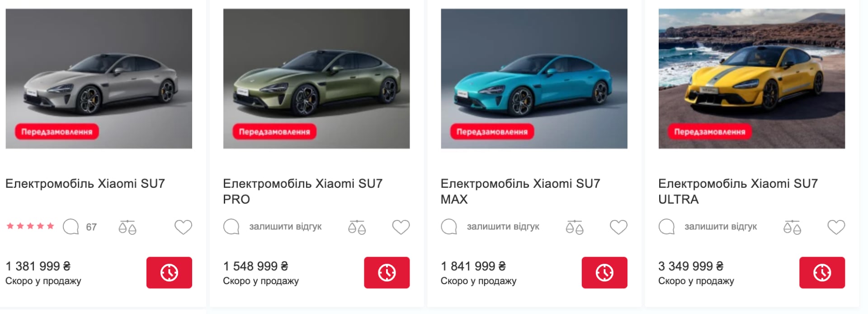Toggle the wishlist heart on Xiaomi SU7 PRO
The width and height of the screenshot is (868, 314).
[x=401, y=227]
